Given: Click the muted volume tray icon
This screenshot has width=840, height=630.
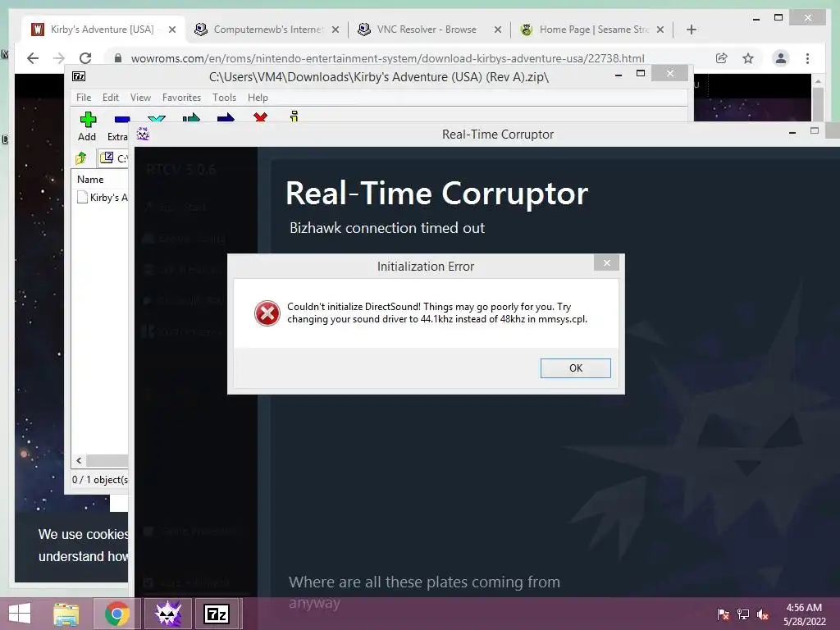Looking at the screenshot, I should click(763, 614).
